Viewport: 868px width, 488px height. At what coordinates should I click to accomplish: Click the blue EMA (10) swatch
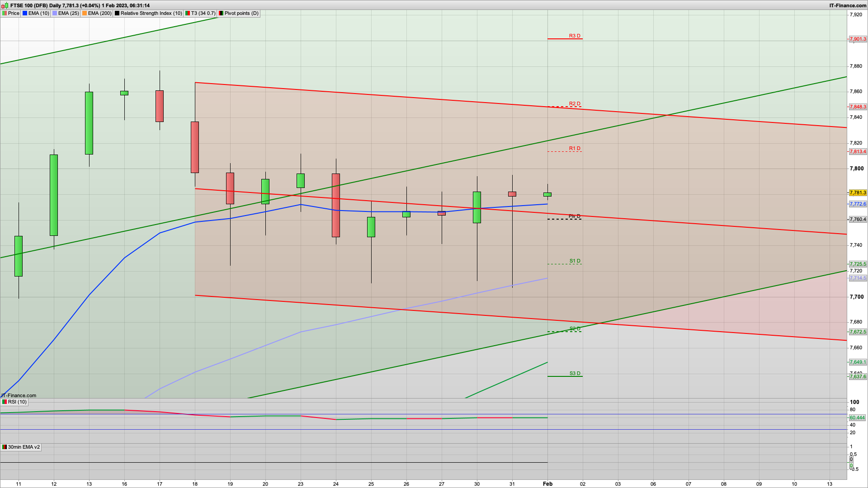pyautogui.click(x=25, y=14)
